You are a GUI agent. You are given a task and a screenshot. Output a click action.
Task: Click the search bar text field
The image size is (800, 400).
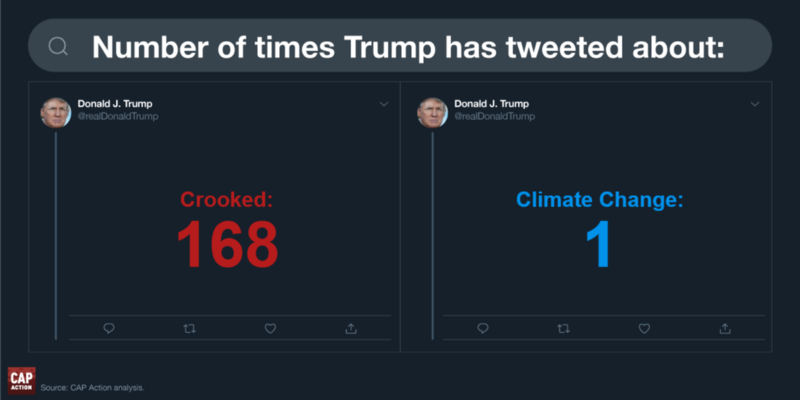(399, 45)
